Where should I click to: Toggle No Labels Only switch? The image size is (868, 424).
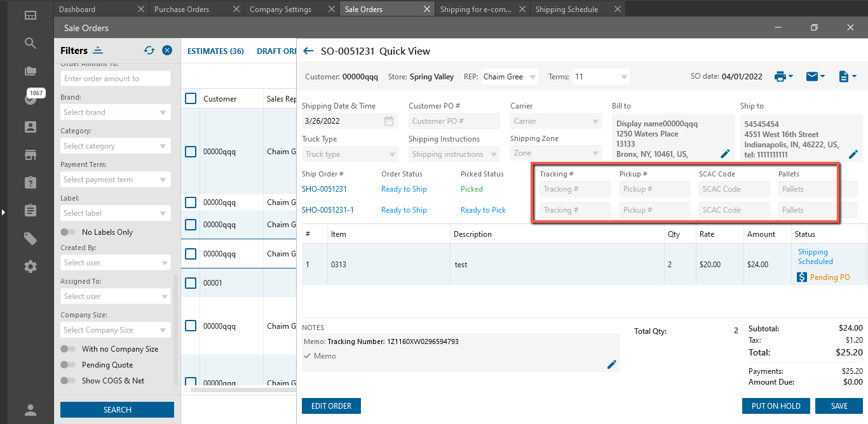(68, 232)
